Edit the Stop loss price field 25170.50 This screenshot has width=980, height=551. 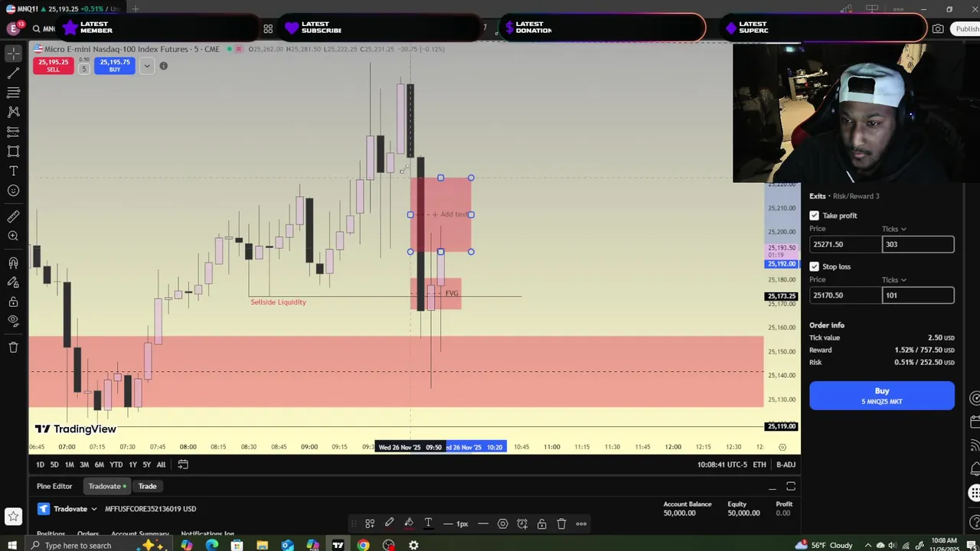[845, 295]
